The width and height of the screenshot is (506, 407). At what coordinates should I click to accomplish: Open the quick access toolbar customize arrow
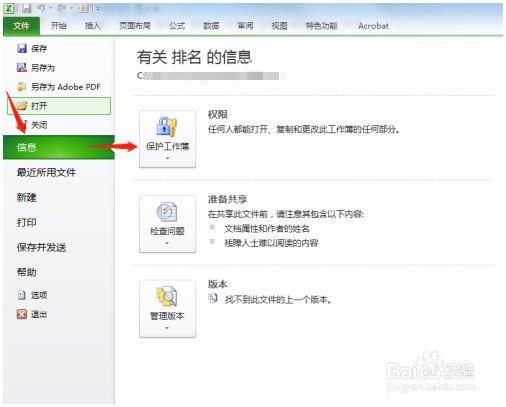[98, 9]
